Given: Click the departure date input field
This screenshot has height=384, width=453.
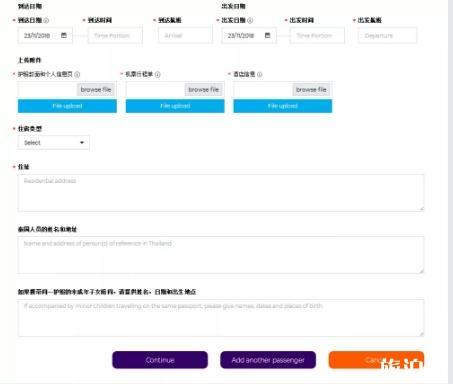Looking at the screenshot, I should coord(249,36).
